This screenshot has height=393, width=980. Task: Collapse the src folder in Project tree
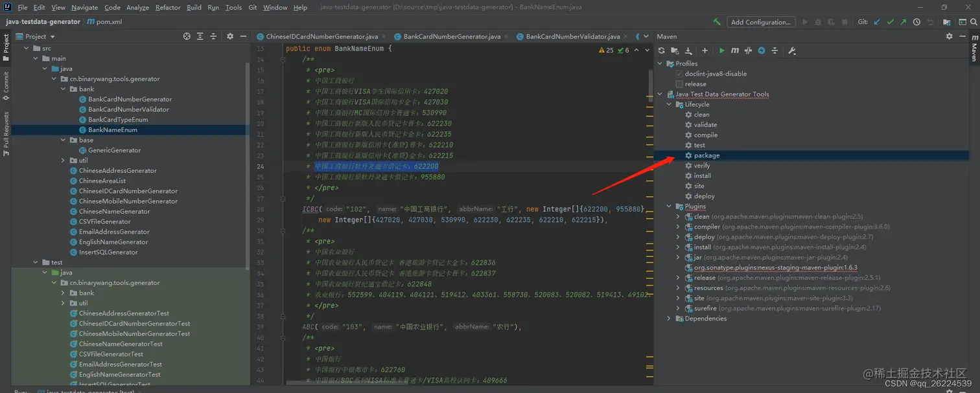pos(27,49)
